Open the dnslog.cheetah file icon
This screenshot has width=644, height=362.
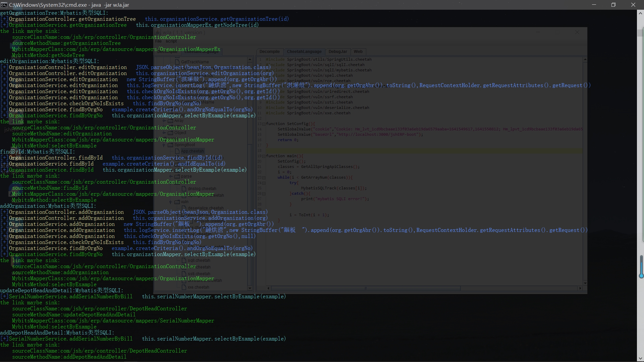click(x=184, y=189)
